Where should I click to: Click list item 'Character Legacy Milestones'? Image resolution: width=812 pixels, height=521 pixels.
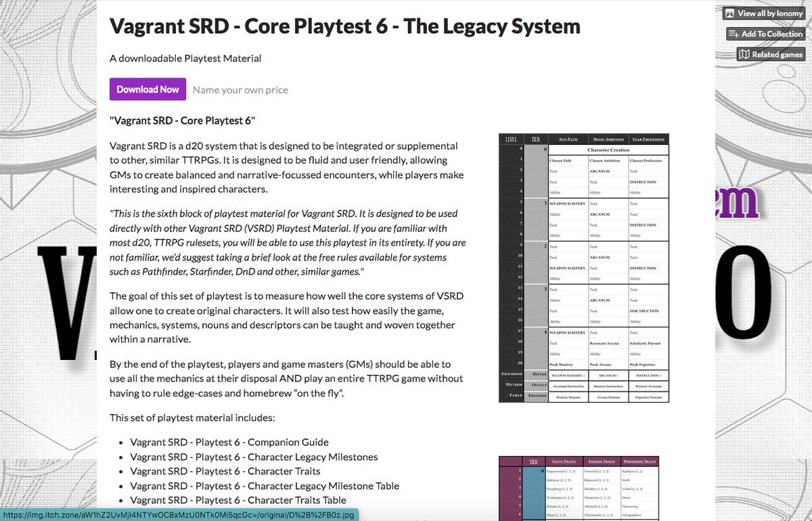[254, 457]
